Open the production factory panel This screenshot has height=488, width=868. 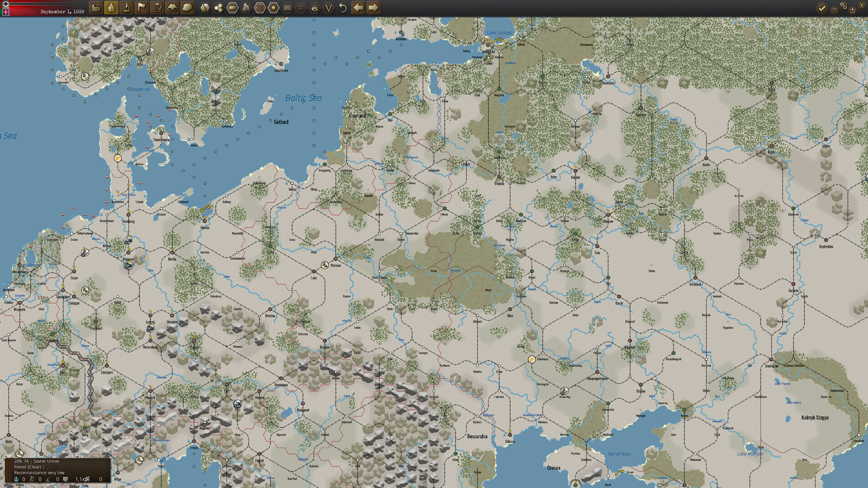[96, 8]
